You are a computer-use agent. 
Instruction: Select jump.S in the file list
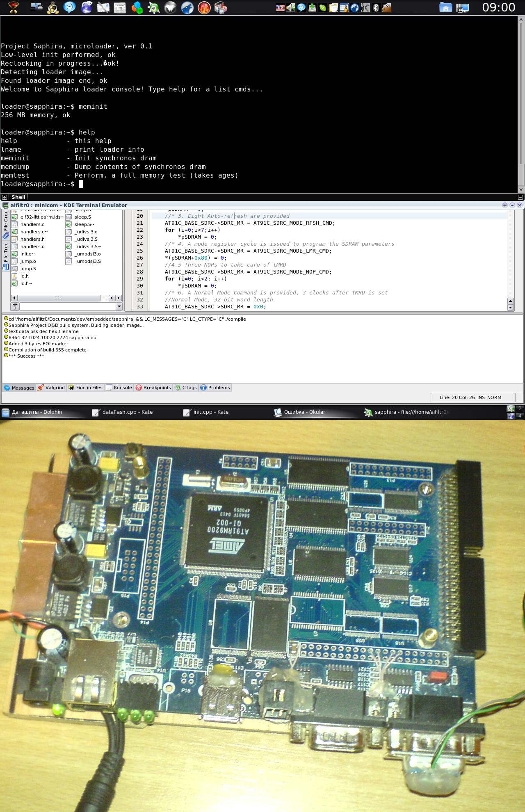click(28, 269)
